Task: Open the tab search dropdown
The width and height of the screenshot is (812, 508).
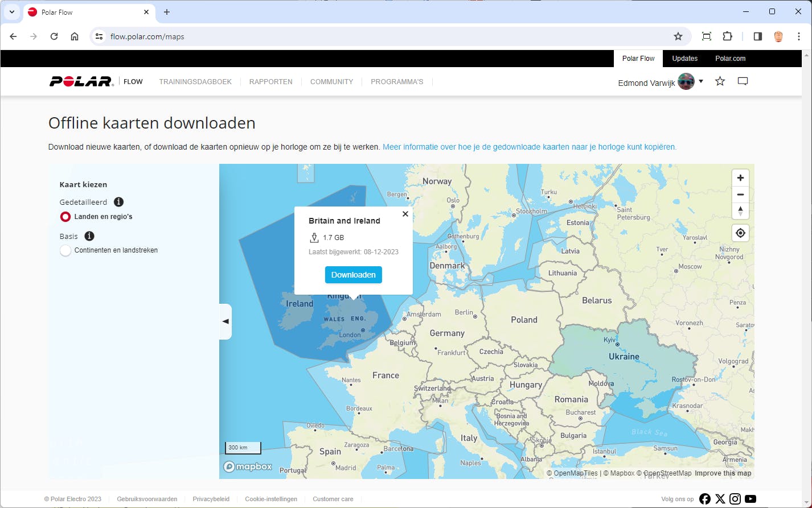Action: [x=12, y=12]
